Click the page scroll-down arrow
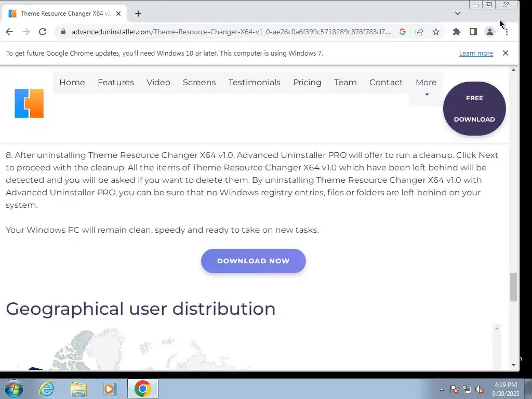 (514, 365)
